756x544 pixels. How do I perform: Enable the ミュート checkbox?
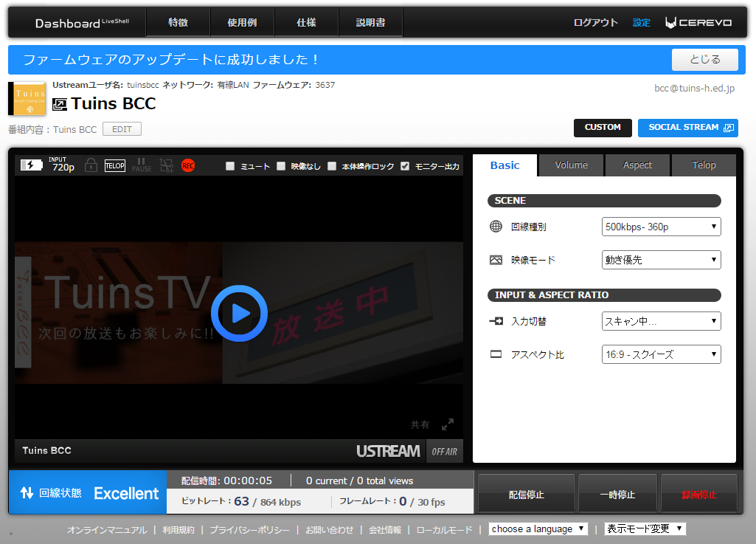231,166
